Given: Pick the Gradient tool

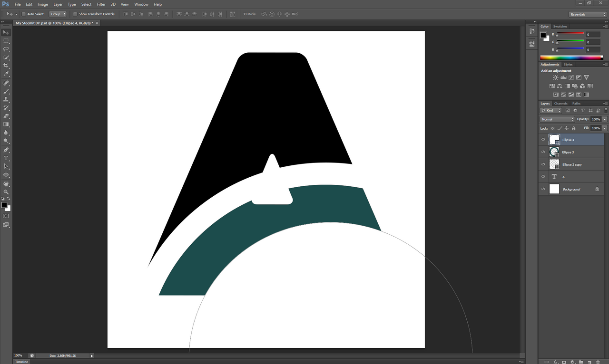Looking at the screenshot, I should [6, 125].
